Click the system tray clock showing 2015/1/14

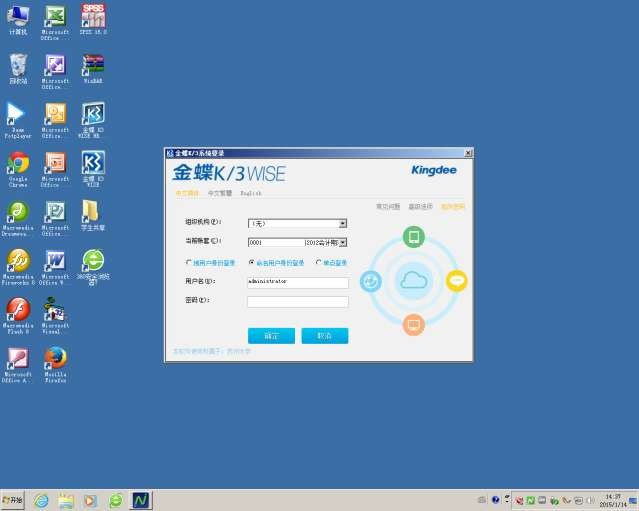click(613, 501)
